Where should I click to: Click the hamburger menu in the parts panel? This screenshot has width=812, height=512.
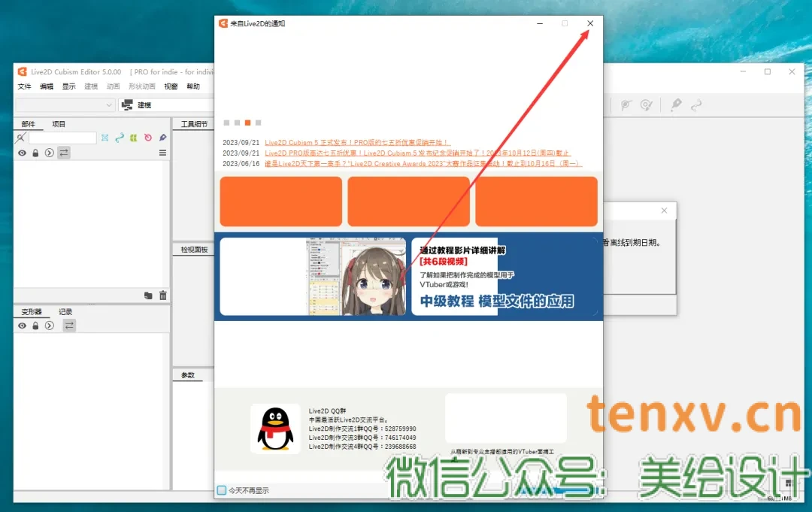click(x=162, y=153)
